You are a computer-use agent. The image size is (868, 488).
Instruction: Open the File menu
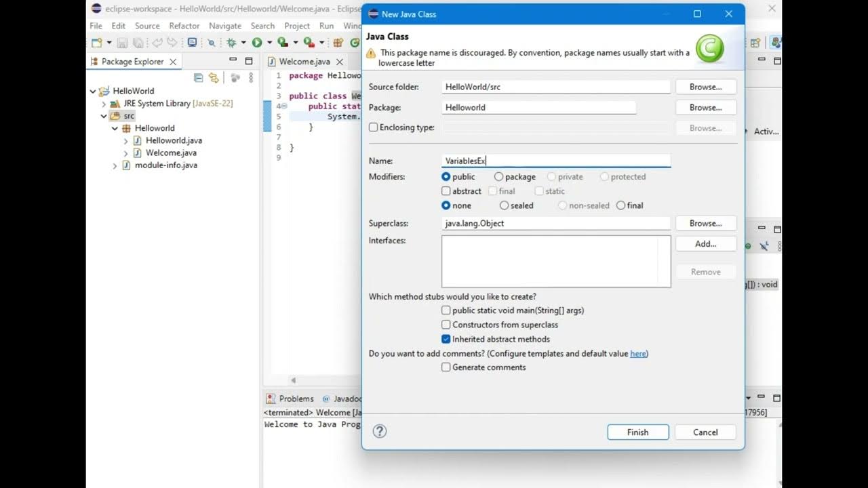(x=96, y=26)
